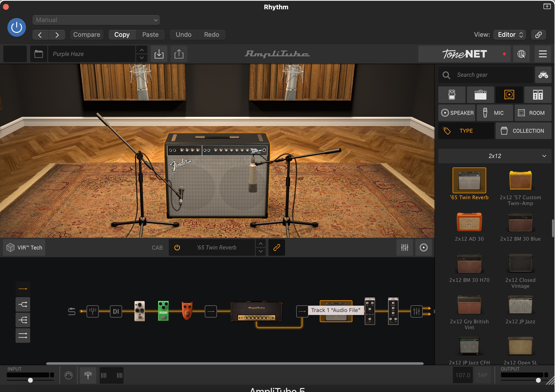Click the tuner block in signal chain
Image resolution: width=555 pixels, height=392 pixels.
coord(92,311)
